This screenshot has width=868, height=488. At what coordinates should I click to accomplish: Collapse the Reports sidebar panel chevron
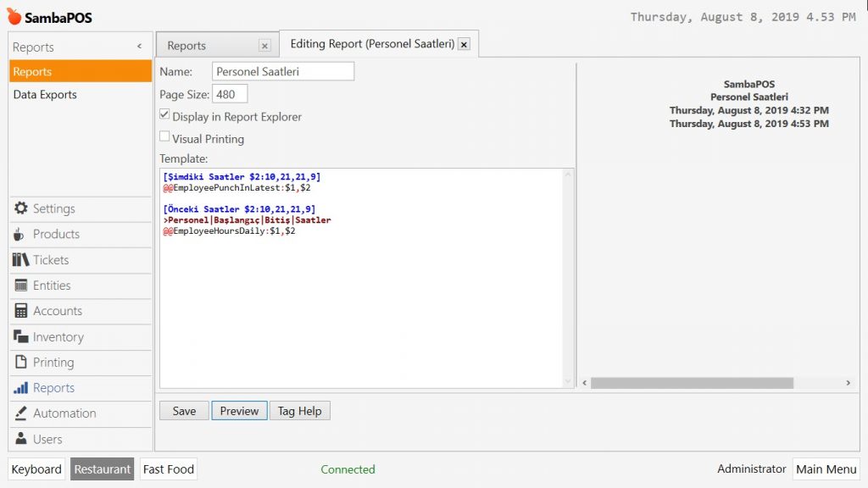139,47
